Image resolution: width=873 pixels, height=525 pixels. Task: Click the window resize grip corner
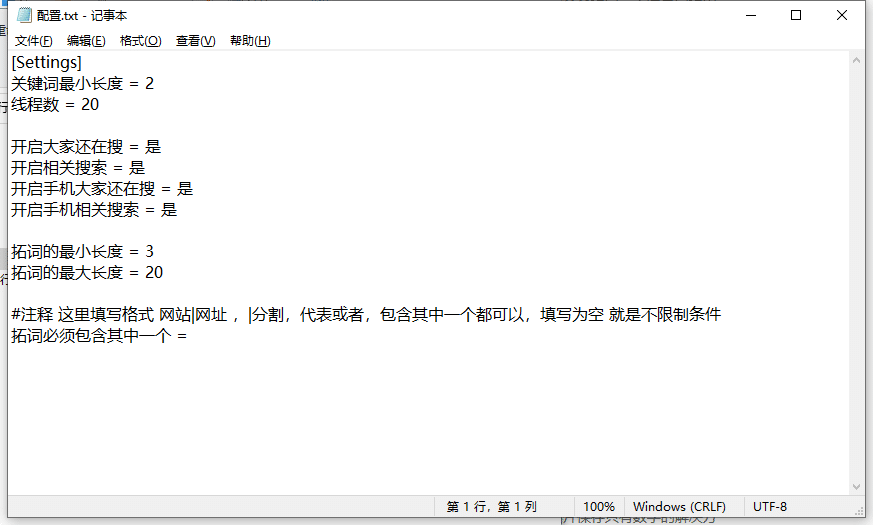click(860, 511)
